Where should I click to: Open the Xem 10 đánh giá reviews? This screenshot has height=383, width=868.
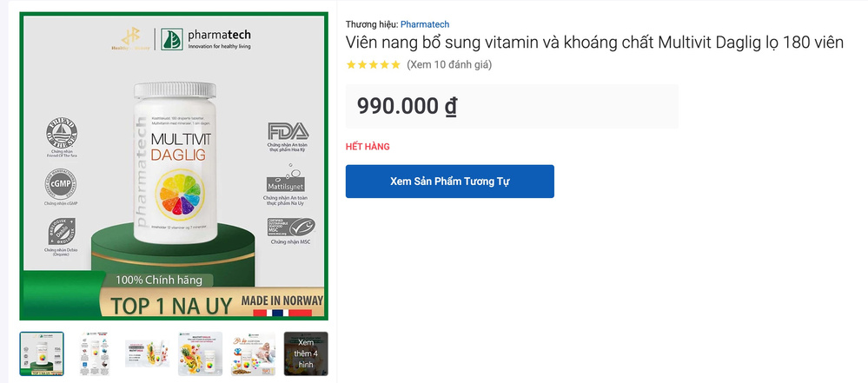(449, 65)
